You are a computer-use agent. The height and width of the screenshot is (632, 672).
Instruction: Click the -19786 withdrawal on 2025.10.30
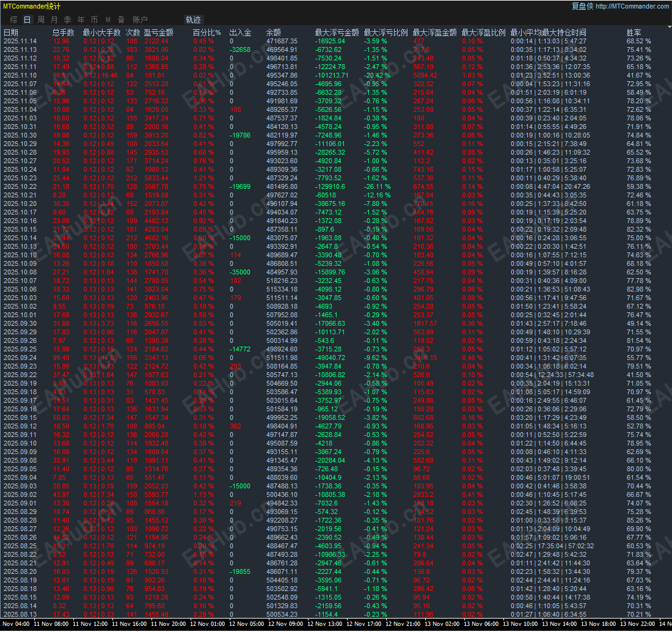(x=240, y=135)
